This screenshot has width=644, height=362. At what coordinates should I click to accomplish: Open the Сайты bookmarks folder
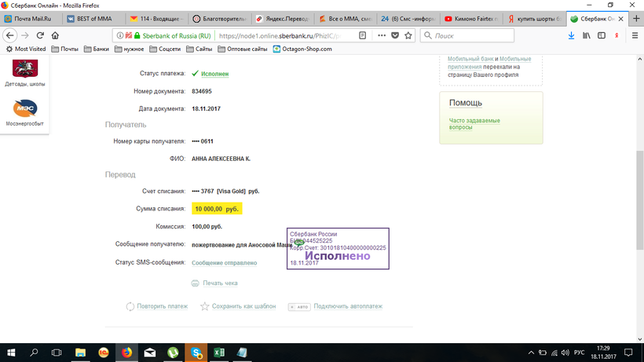tap(199, 49)
